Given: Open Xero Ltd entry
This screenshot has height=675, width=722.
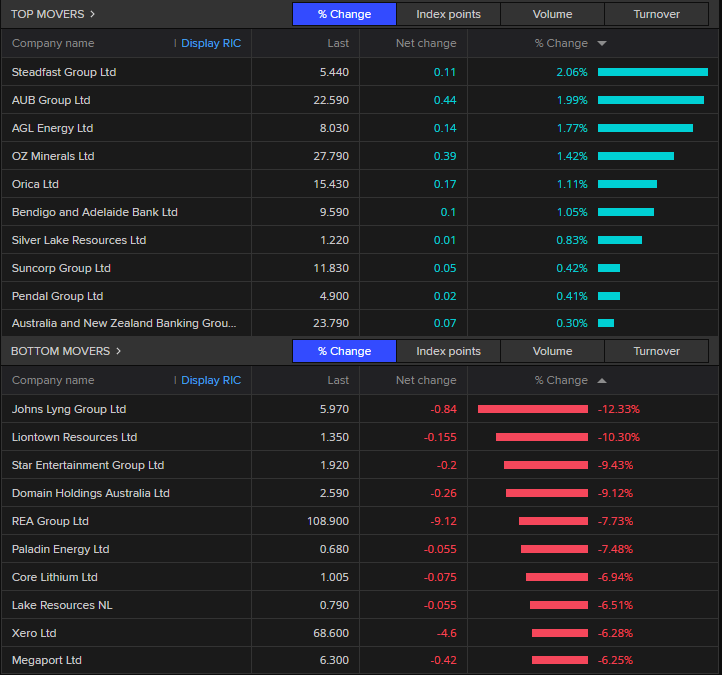Looking at the screenshot, I should [34, 633].
